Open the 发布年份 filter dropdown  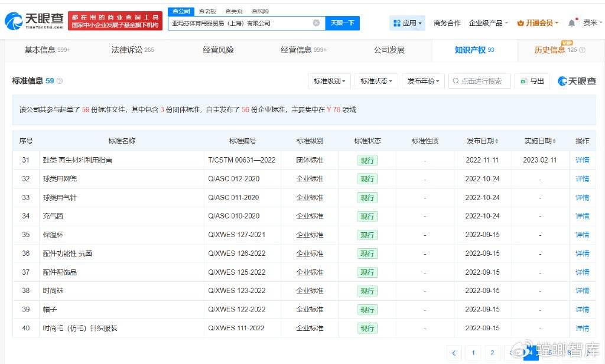423,81
